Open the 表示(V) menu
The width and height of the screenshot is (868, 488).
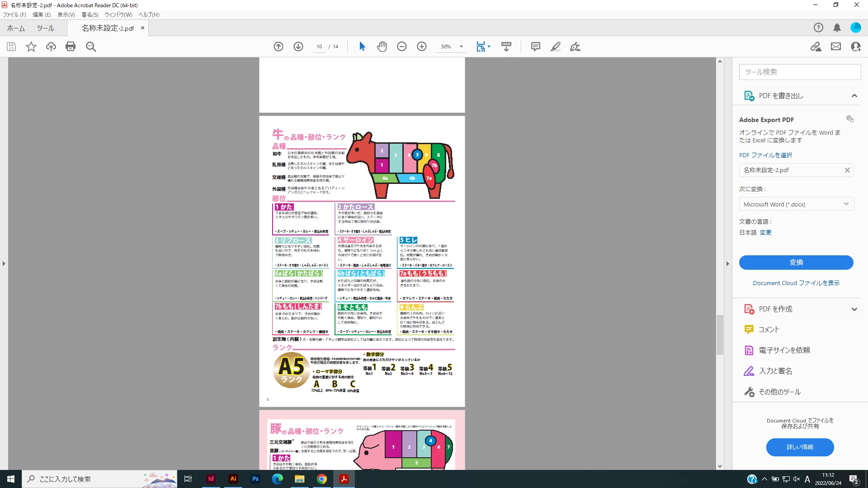click(x=66, y=14)
